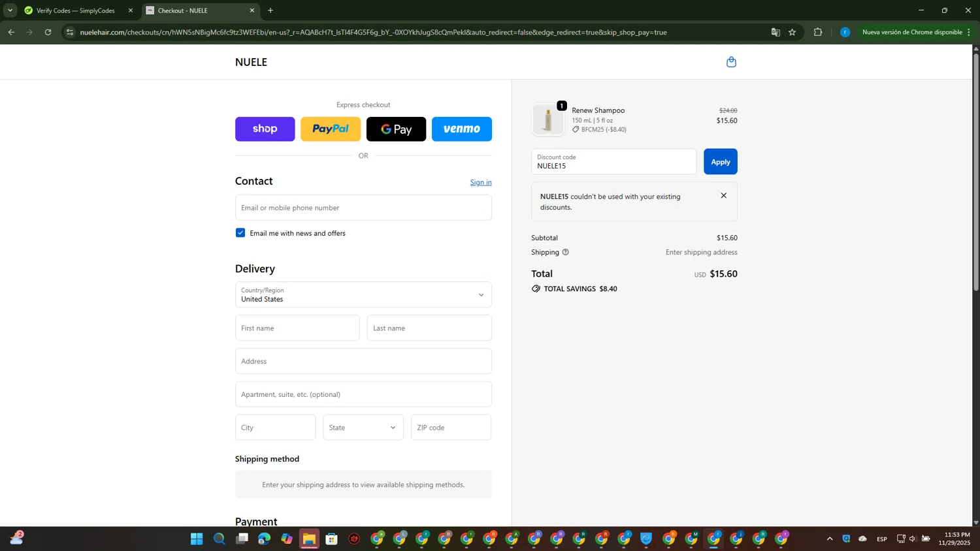The width and height of the screenshot is (980, 551).
Task: Open Task View on taskbar
Action: tap(242, 539)
